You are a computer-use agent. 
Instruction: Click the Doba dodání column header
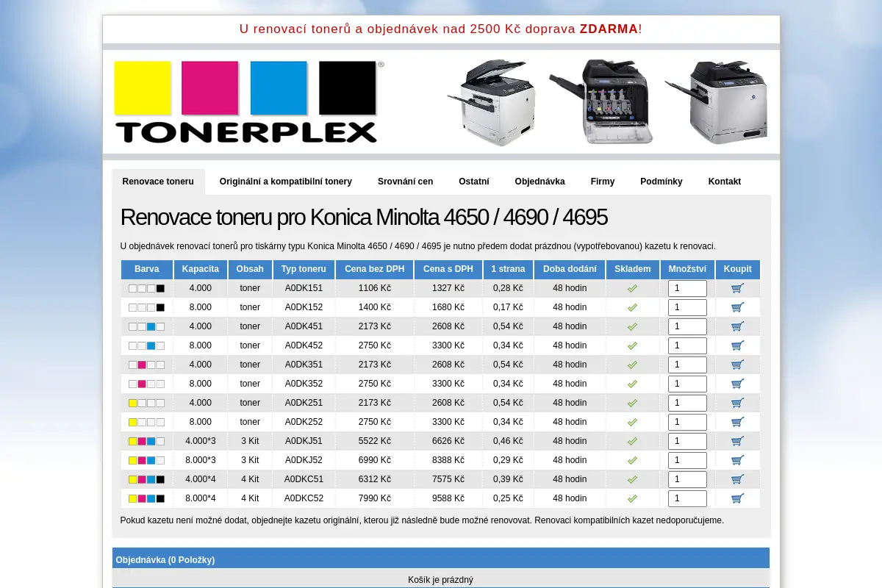click(x=570, y=269)
